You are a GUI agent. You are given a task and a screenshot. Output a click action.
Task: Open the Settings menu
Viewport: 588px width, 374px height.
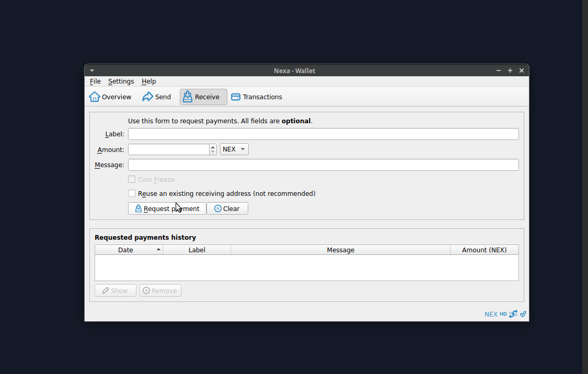121,81
